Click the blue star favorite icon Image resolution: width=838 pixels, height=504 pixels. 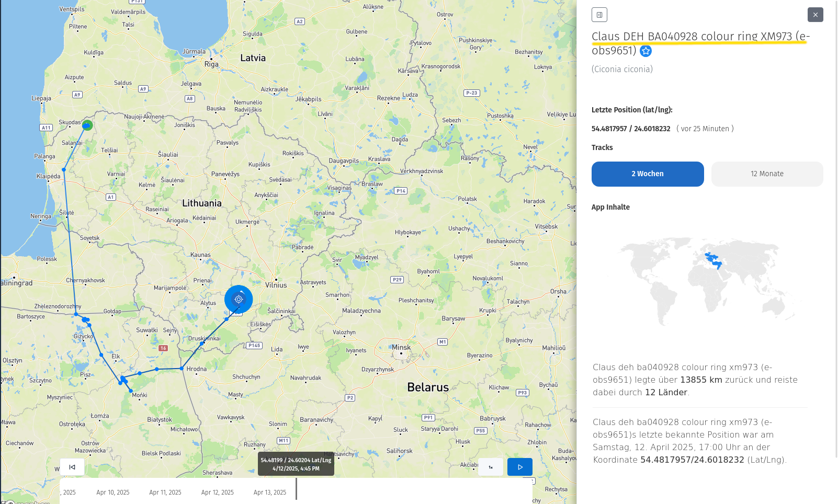click(x=646, y=51)
